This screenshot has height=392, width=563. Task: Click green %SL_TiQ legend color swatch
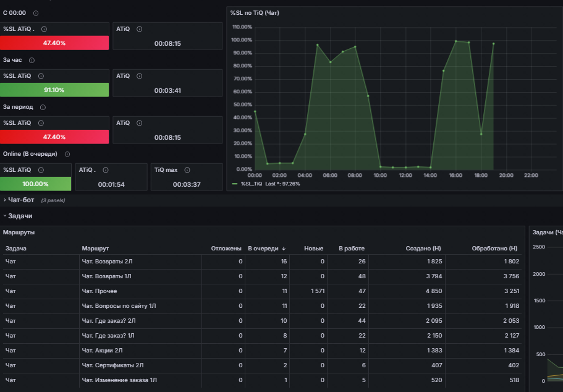235,184
